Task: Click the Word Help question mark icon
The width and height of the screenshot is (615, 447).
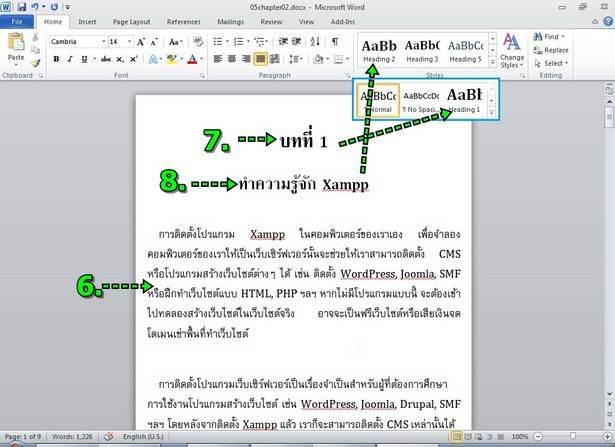Action: [x=608, y=21]
